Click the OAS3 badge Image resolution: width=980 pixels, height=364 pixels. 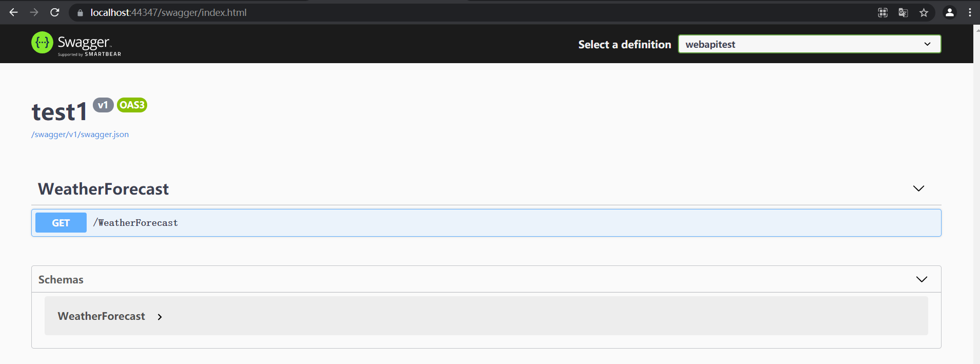click(x=132, y=105)
